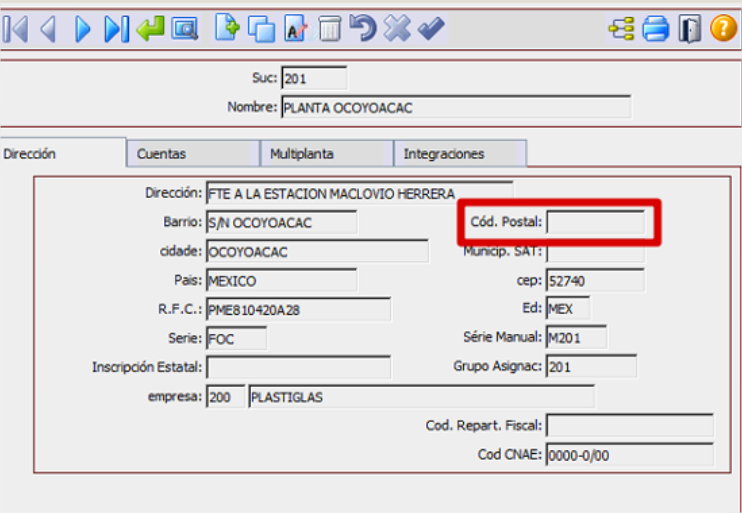Click the empty Inscripción Estatal field
This screenshot has height=513, width=742.
pyautogui.click(x=299, y=367)
